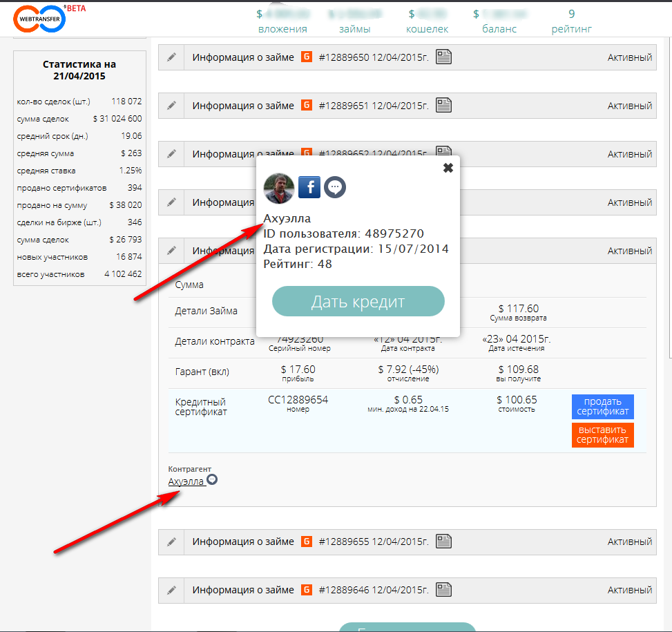Image resolution: width=672 pixels, height=632 pixels.
Task: Click кол-во сделок 118 072 row
Action: point(79,102)
